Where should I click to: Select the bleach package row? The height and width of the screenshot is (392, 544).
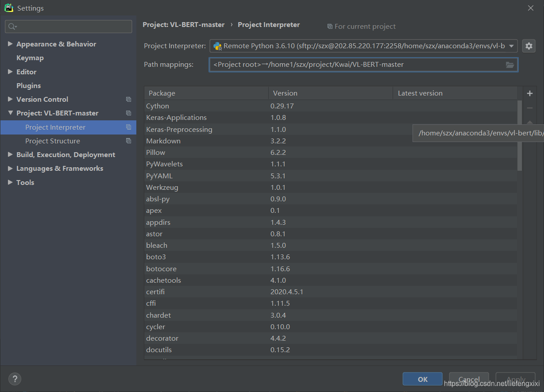[x=331, y=246]
